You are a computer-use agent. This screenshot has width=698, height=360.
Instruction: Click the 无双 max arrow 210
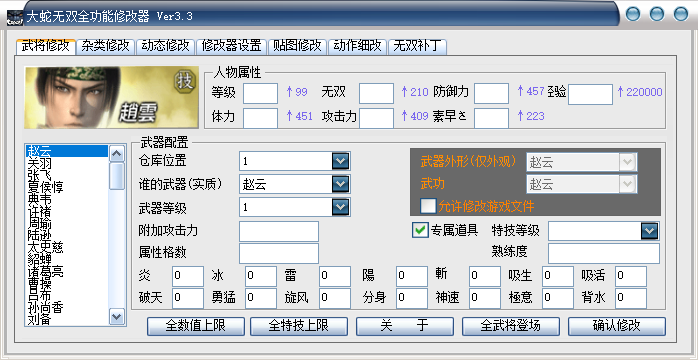click(414, 92)
